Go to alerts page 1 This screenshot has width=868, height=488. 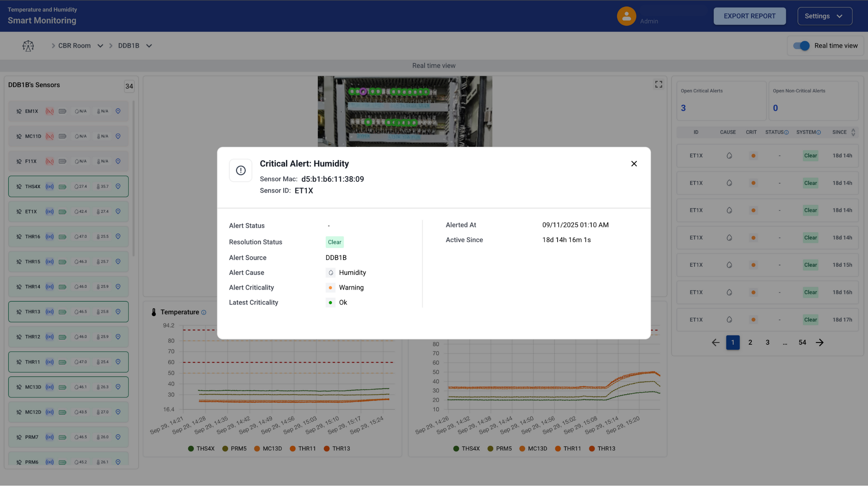click(x=732, y=342)
